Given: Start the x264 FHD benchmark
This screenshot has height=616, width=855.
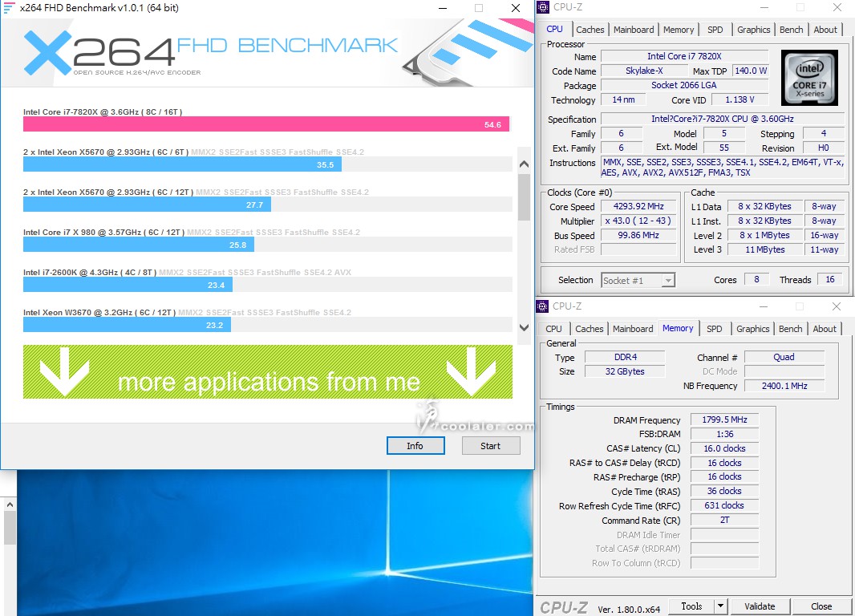Looking at the screenshot, I should coord(490,446).
